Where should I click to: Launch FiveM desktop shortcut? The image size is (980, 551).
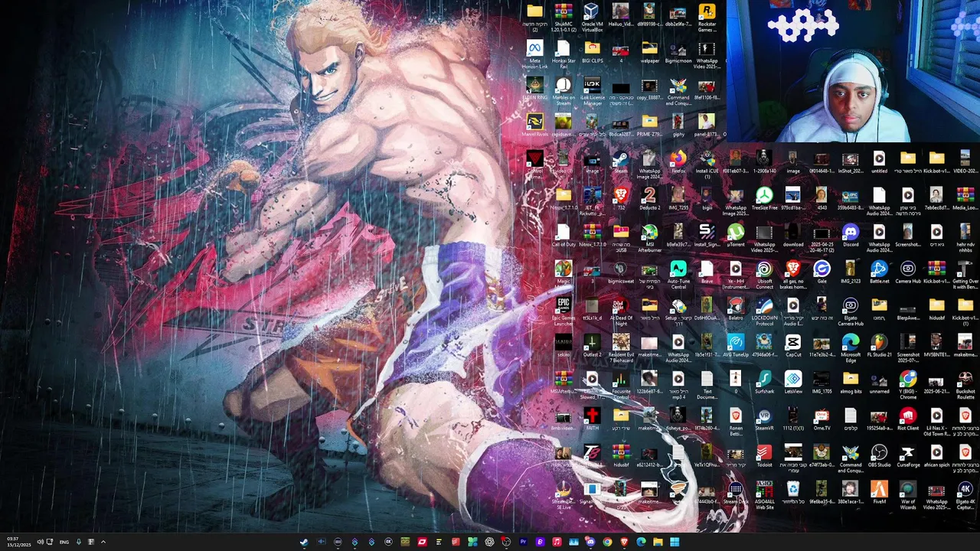click(879, 493)
